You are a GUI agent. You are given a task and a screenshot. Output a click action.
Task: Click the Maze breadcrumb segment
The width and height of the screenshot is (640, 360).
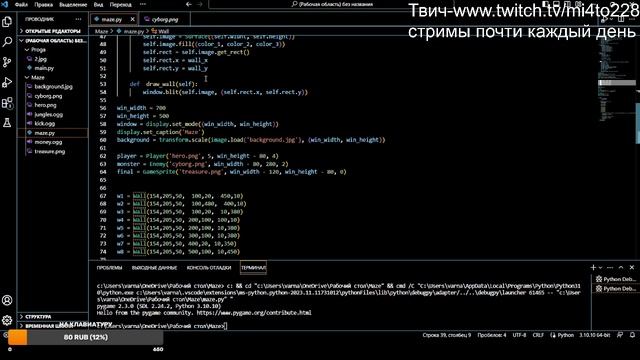coord(101,31)
